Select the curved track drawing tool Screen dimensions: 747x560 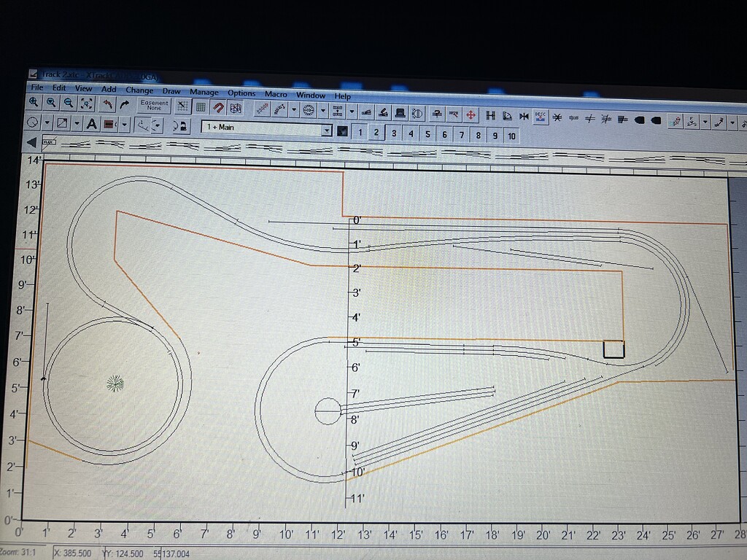pyautogui.click(x=279, y=110)
